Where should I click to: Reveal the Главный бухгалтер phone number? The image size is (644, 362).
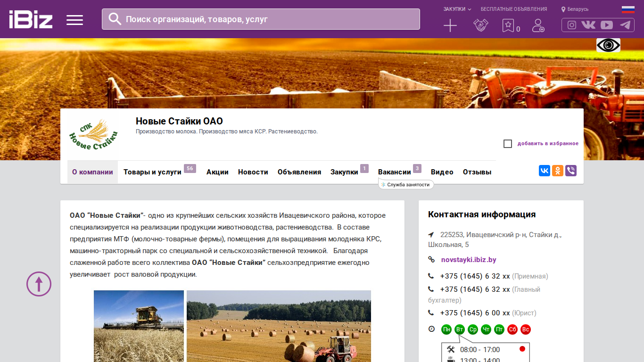(x=475, y=289)
